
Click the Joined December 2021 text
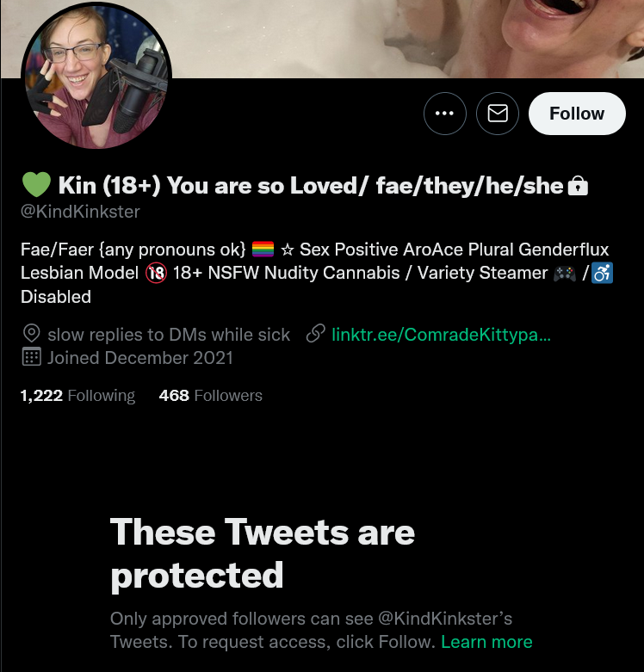[140, 358]
